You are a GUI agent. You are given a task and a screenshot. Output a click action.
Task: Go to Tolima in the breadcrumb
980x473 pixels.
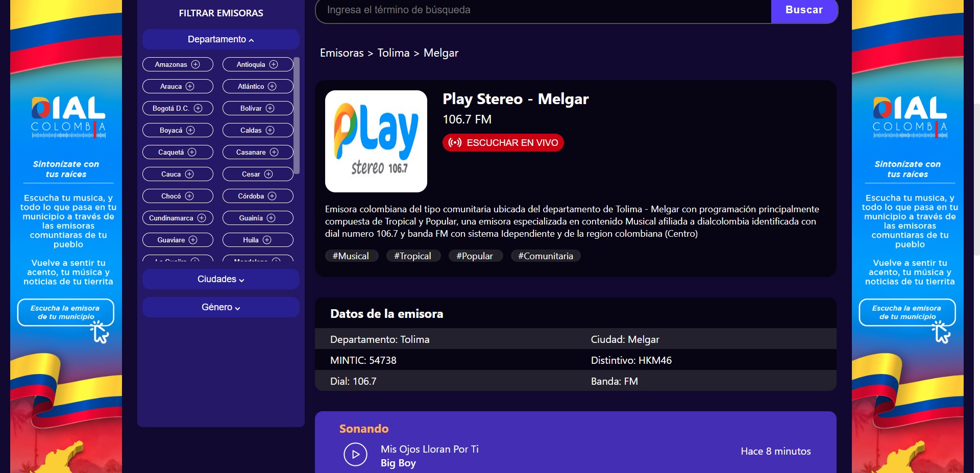pos(393,53)
